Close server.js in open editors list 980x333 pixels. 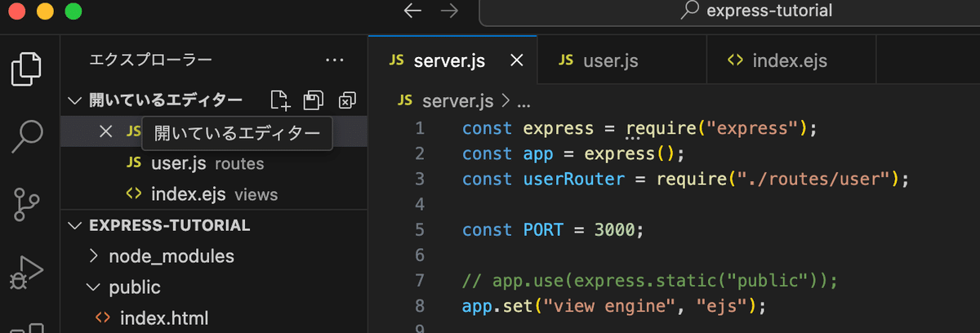[105, 131]
